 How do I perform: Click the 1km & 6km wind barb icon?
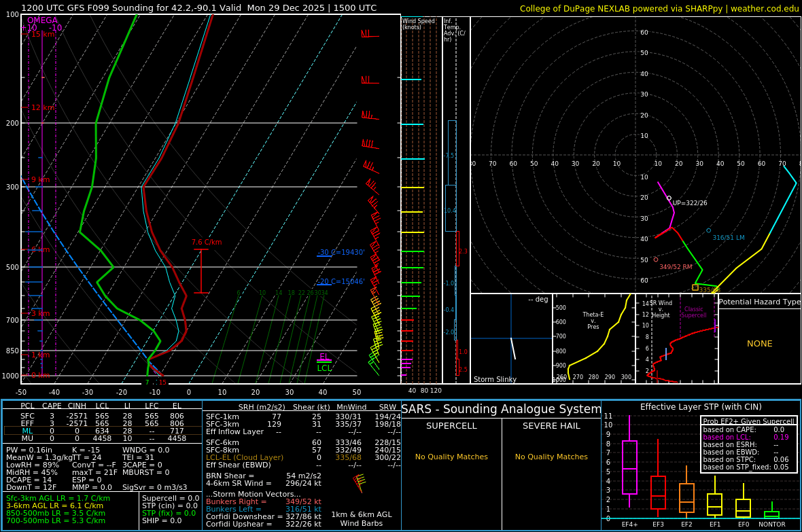point(360,482)
